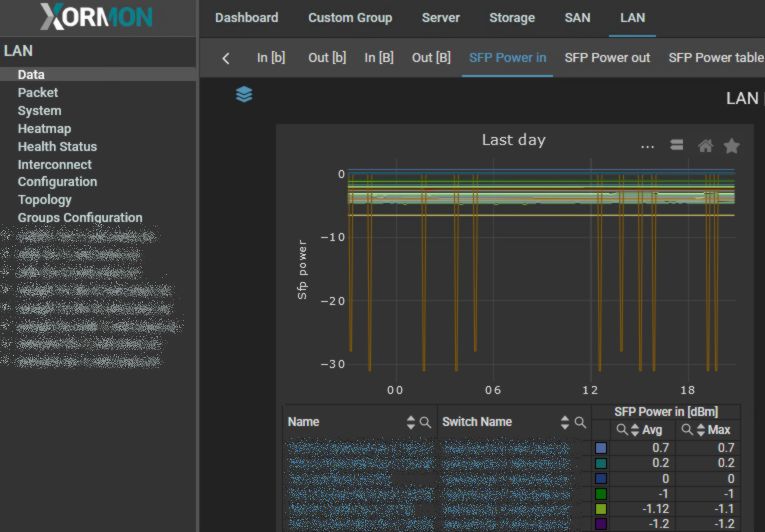Viewport: 765px width, 532px height.
Task: Click search icon in Name column
Action: coord(425,423)
